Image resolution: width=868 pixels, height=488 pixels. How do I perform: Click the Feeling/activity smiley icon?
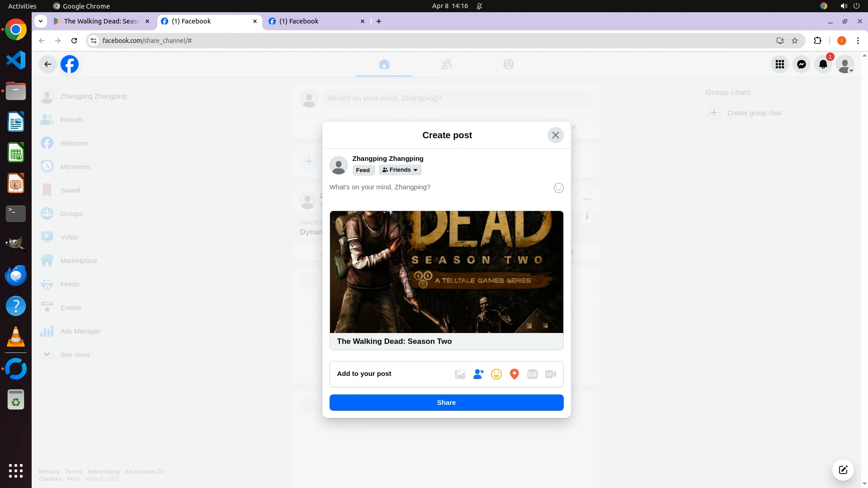tap(496, 374)
